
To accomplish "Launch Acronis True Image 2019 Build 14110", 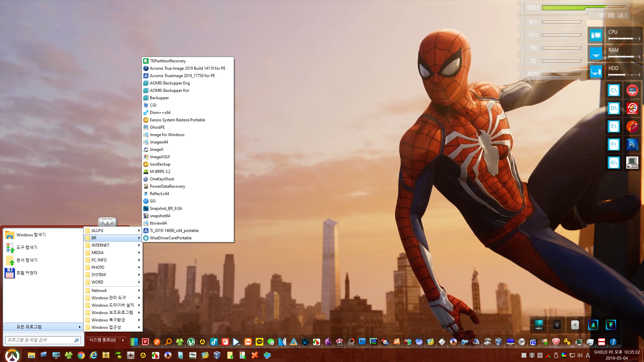I will [188, 68].
